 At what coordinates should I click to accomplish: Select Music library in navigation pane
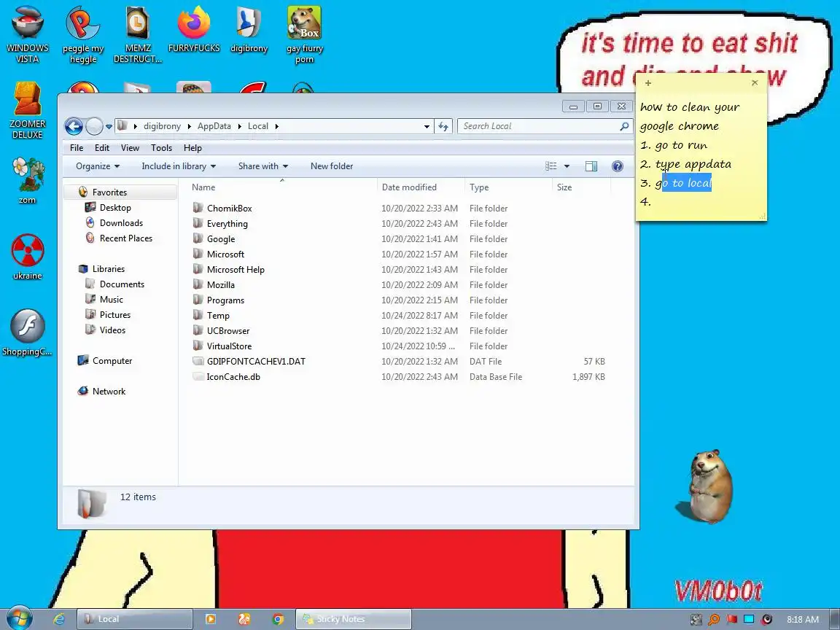[111, 300]
